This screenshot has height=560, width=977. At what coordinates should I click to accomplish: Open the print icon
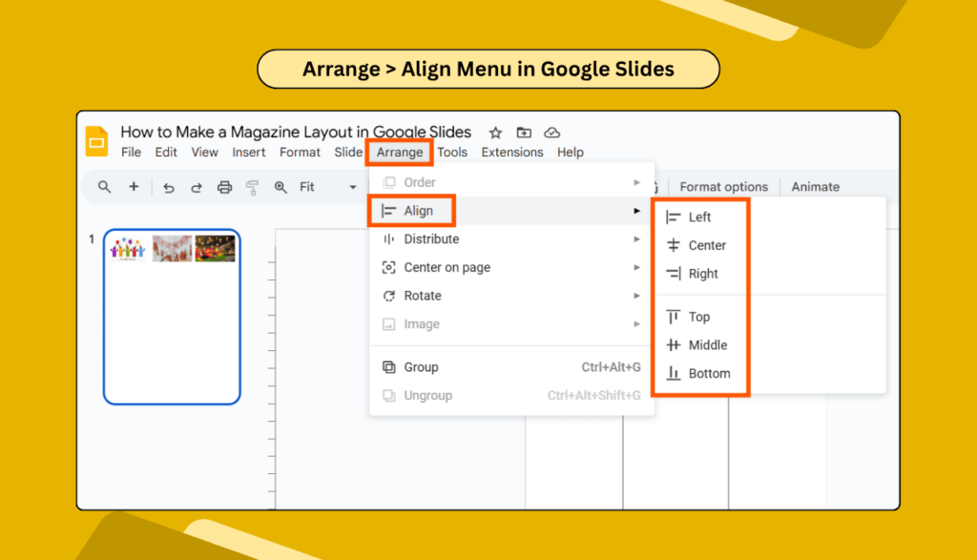(x=224, y=187)
